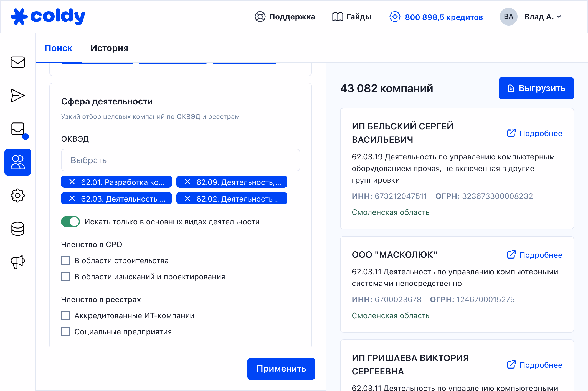Click the Выгрузить export button
Viewport: 588px width, 391px height.
click(x=536, y=88)
